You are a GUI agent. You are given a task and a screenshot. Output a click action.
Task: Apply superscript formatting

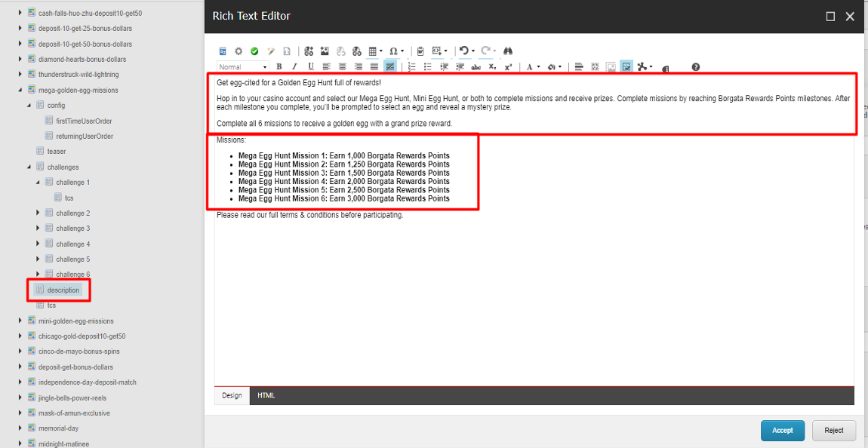508,67
